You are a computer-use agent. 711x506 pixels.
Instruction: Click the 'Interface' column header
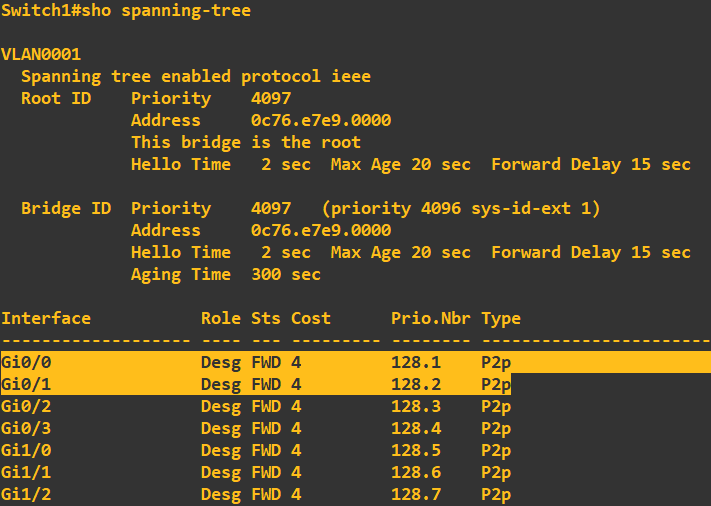coord(45,318)
